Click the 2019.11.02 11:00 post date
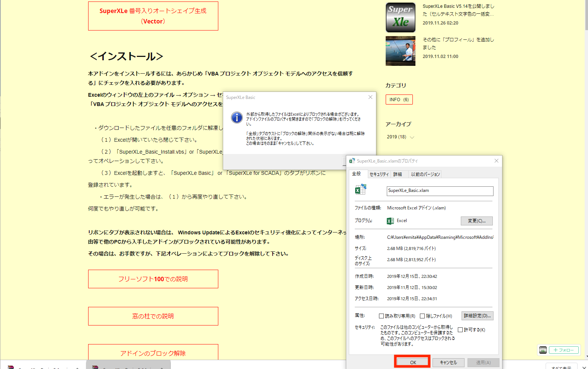588x369 pixels. click(x=440, y=57)
